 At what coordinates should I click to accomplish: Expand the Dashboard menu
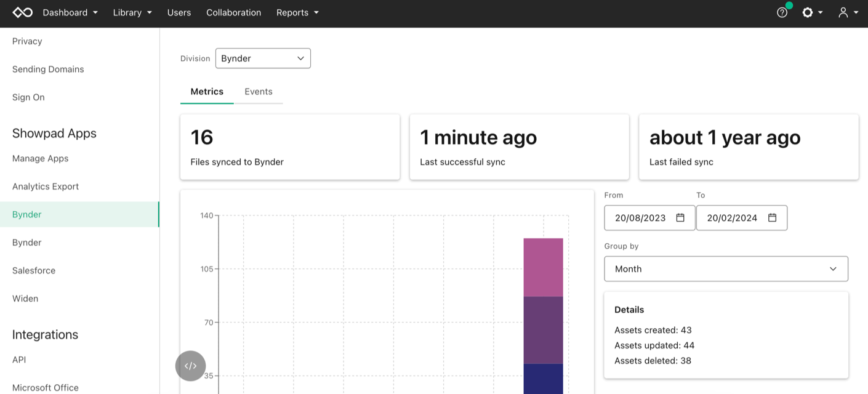[x=70, y=12]
